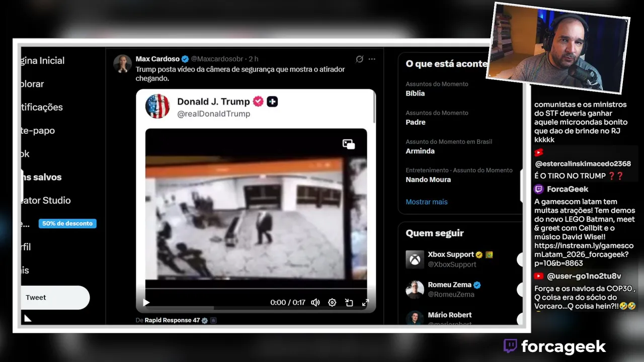644x362 pixels.
Task: Click Romeu Zema avatar
Action: click(x=415, y=290)
